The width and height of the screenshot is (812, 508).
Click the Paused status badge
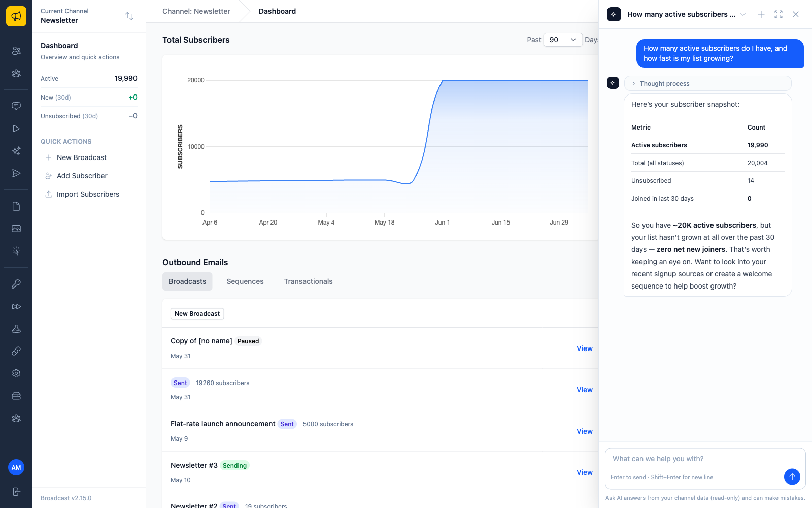pyautogui.click(x=248, y=341)
